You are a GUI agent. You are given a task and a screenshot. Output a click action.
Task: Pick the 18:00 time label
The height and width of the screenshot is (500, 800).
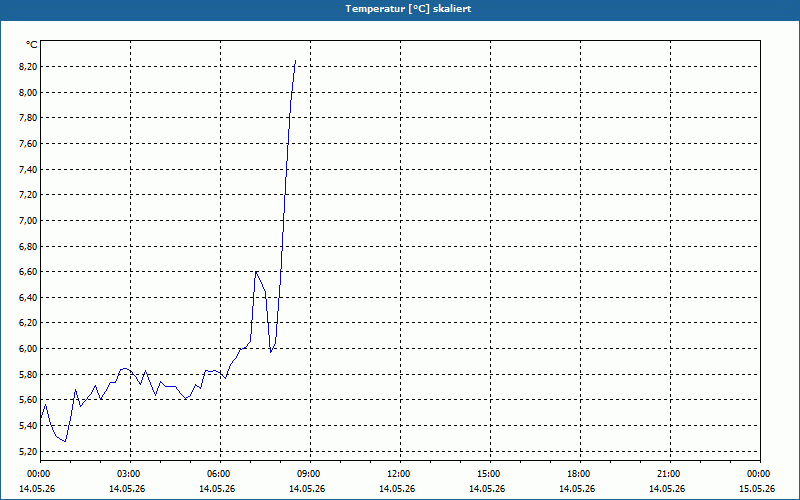580,474
